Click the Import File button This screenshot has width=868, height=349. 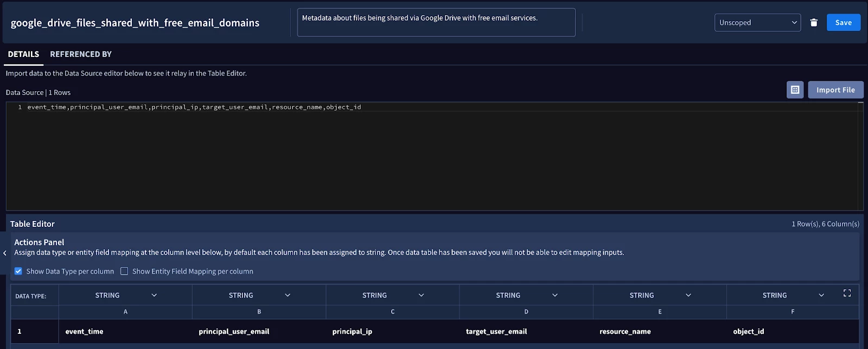(x=835, y=90)
